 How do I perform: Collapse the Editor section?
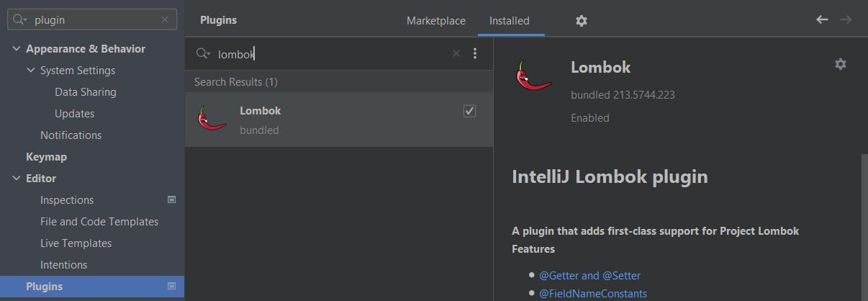pos(17,179)
